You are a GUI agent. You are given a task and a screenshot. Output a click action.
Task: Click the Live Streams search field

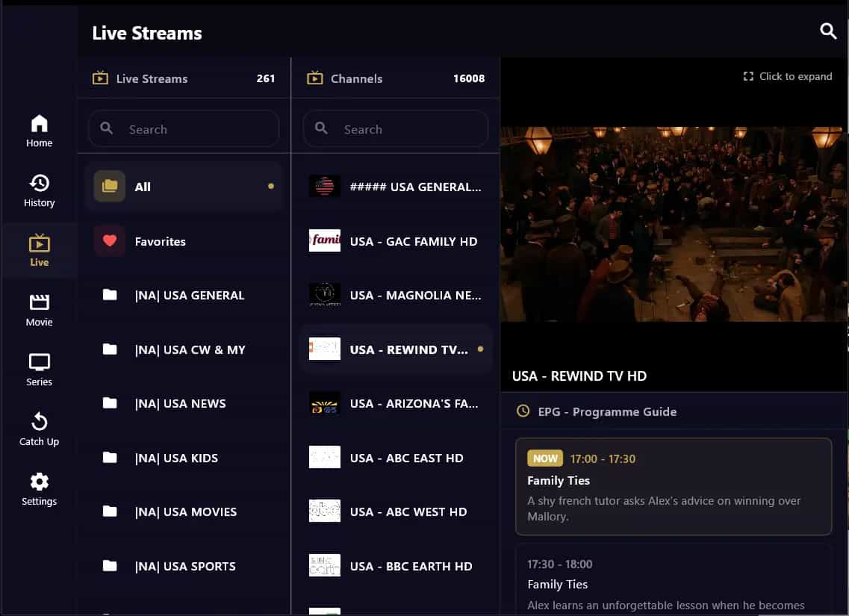pyautogui.click(x=184, y=129)
